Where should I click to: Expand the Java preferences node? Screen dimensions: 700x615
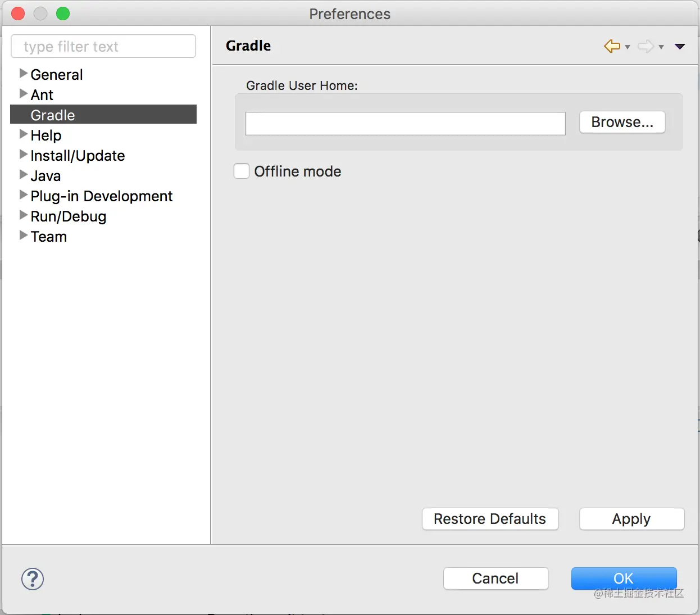coord(24,174)
